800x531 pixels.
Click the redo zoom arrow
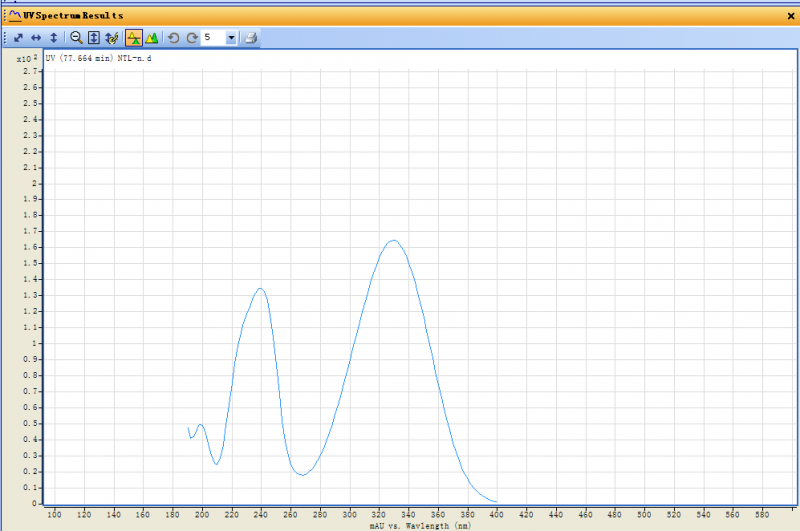coord(191,38)
